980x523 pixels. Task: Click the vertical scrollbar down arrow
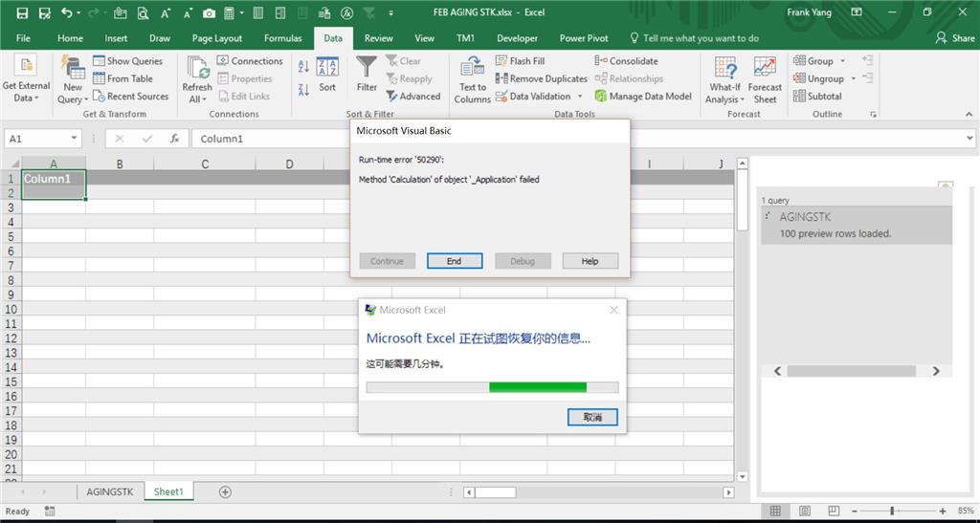coord(742,477)
